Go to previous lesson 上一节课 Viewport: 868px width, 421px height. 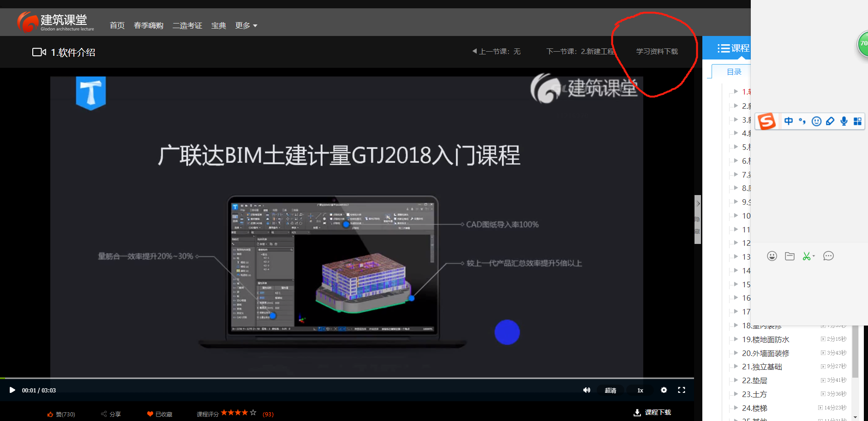click(x=497, y=51)
